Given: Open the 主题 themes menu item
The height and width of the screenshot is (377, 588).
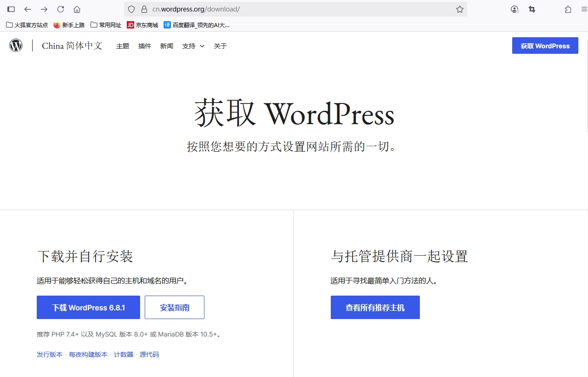Looking at the screenshot, I should [x=123, y=46].
